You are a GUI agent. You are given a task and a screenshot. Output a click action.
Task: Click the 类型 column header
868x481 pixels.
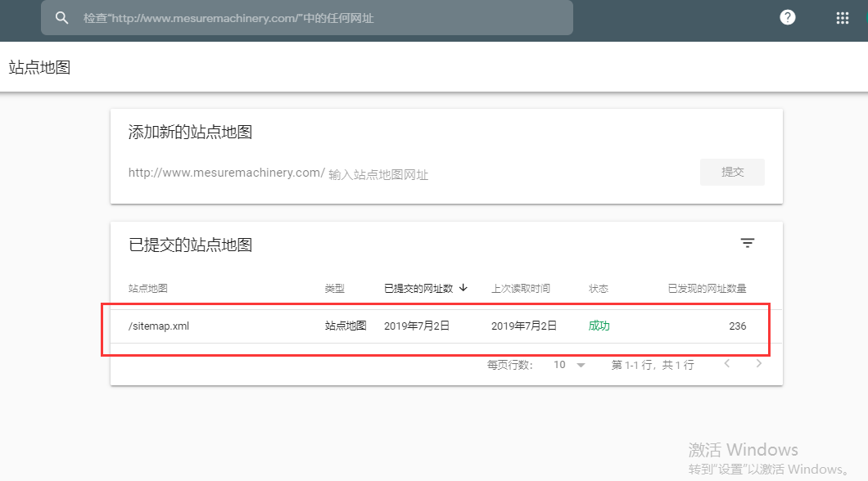334,289
